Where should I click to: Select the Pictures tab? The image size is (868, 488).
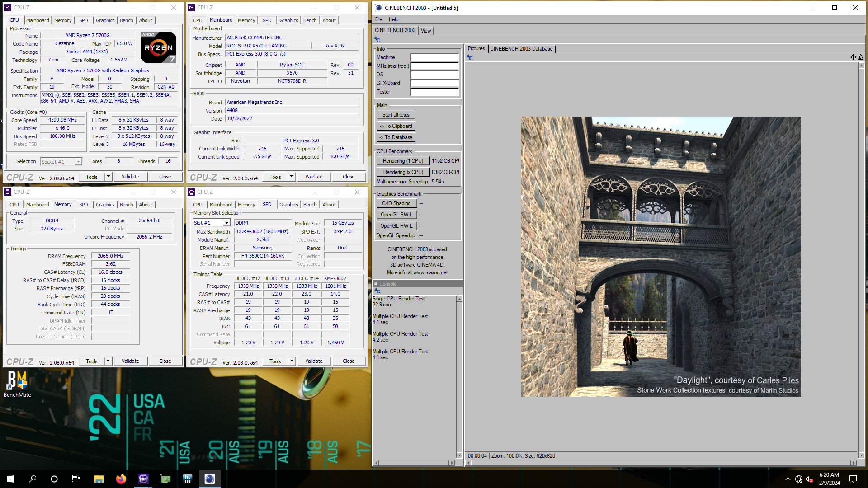click(x=476, y=48)
